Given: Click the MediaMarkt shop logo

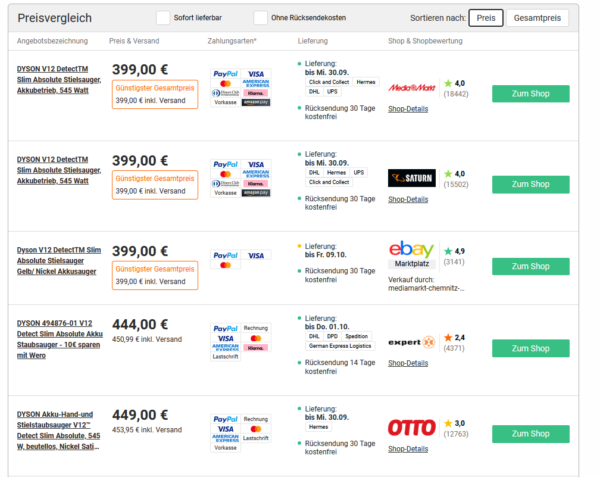Looking at the screenshot, I should coord(412,88).
